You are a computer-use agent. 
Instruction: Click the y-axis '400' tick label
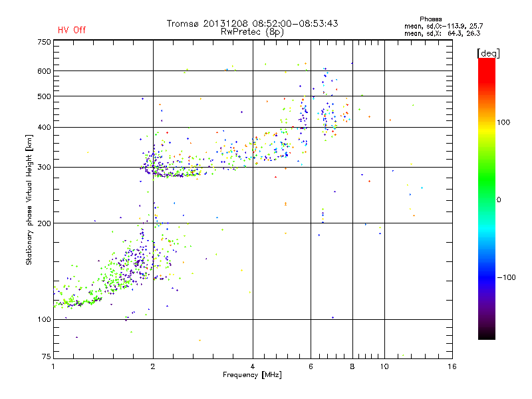click(x=44, y=127)
